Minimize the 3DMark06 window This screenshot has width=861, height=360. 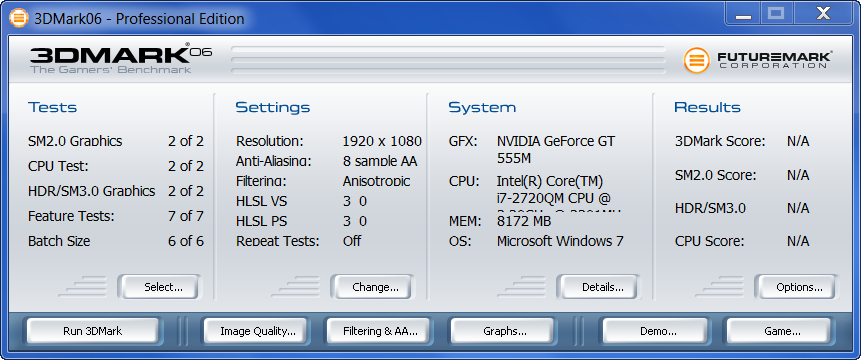pos(743,14)
